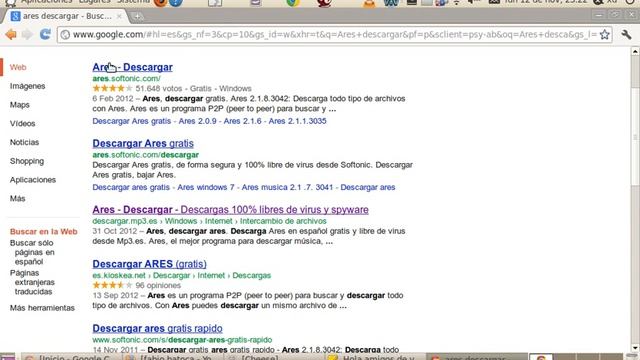640x360 pixels.
Task: Click the 'Intercambio de archivos' breadcrumb
Action: pyautogui.click(x=283, y=221)
